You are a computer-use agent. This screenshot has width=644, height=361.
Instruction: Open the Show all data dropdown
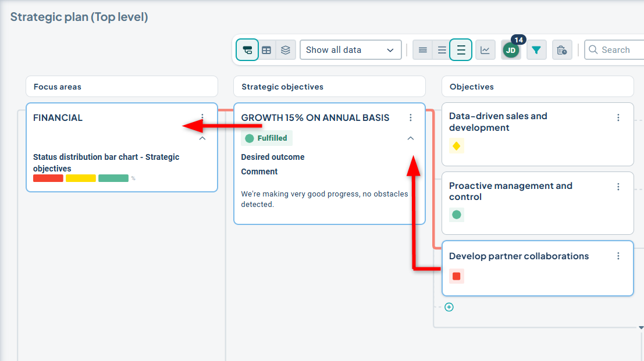(350, 50)
